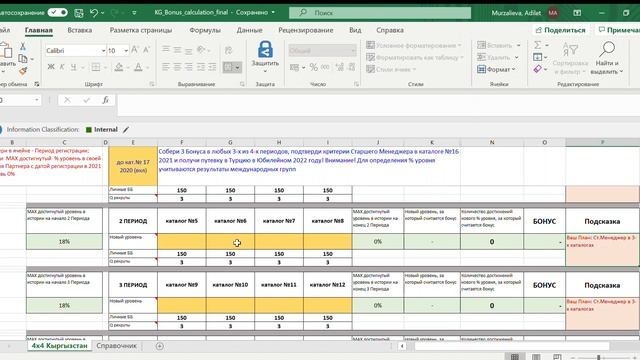
Task: Click the Increase Font Size icon
Action: click(x=135, y=50)
